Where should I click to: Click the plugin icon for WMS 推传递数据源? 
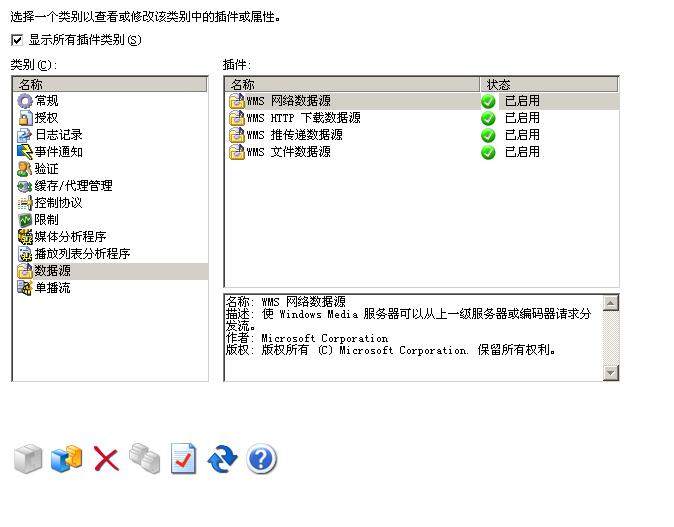pos(236,135)
